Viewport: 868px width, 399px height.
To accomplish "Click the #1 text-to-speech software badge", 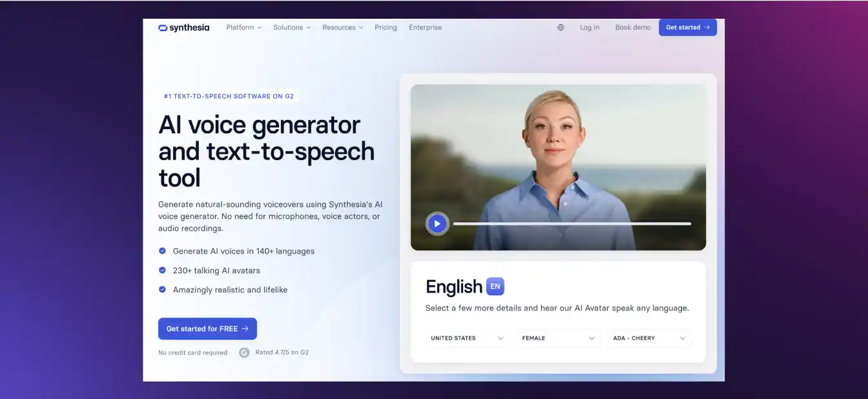I will click(229, 96).
